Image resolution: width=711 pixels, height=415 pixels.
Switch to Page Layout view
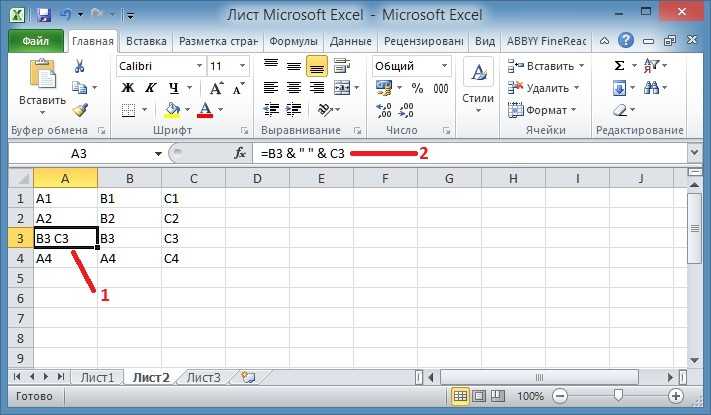(x=479, y=396)
